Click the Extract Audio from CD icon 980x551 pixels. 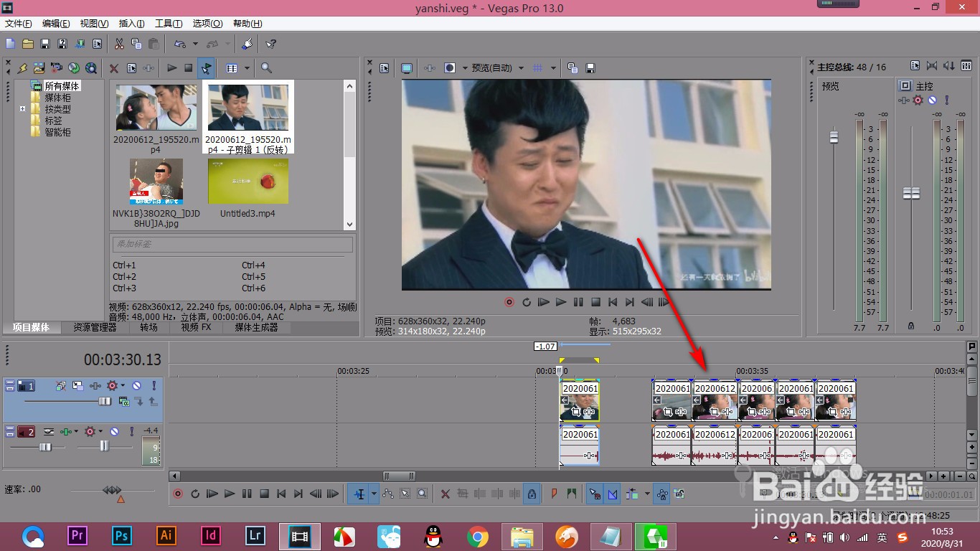tap(74, 68)
